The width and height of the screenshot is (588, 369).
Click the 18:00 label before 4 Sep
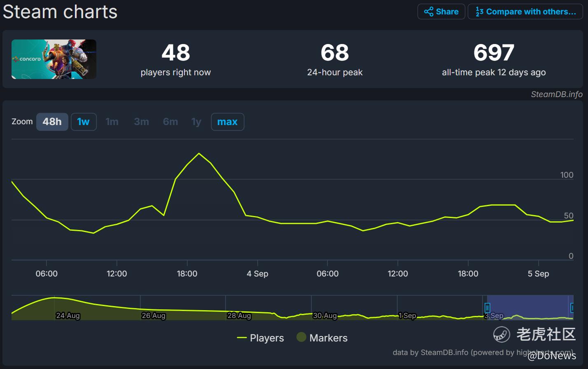pyautogui.click(x=187, y=274)
